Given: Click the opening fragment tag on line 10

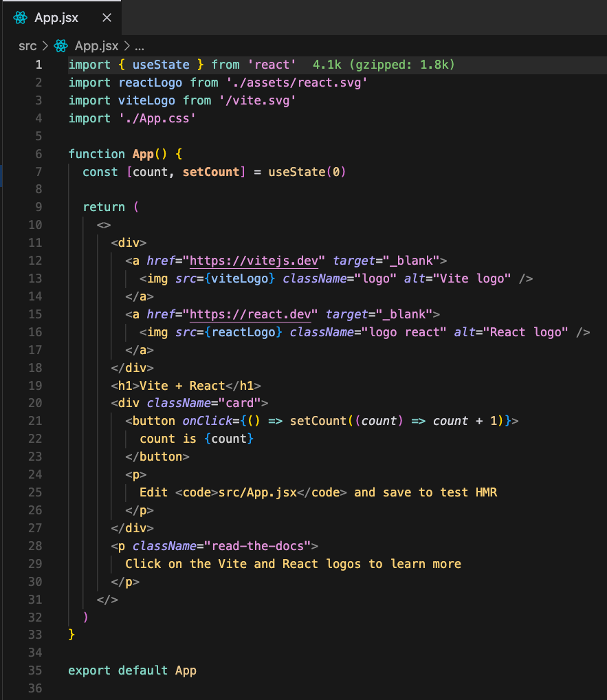Looking at the screenshot, I should tap(104, 225).
